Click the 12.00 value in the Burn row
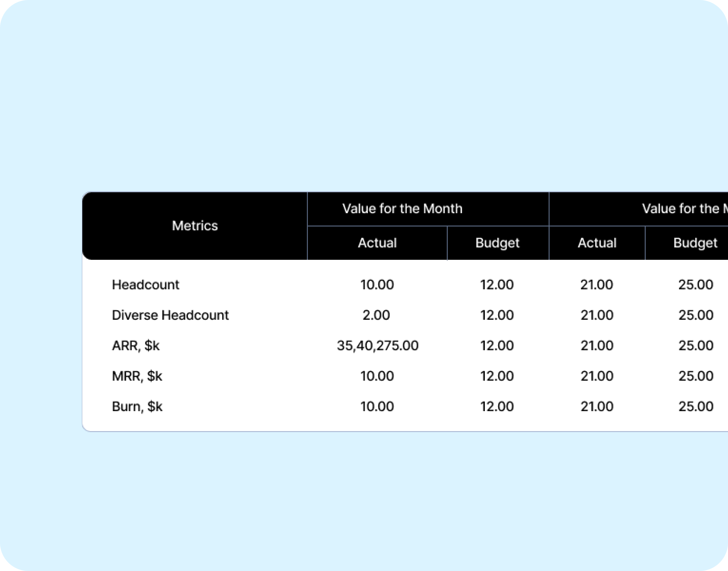Screen dimensions: 728x571 point(497,406)
